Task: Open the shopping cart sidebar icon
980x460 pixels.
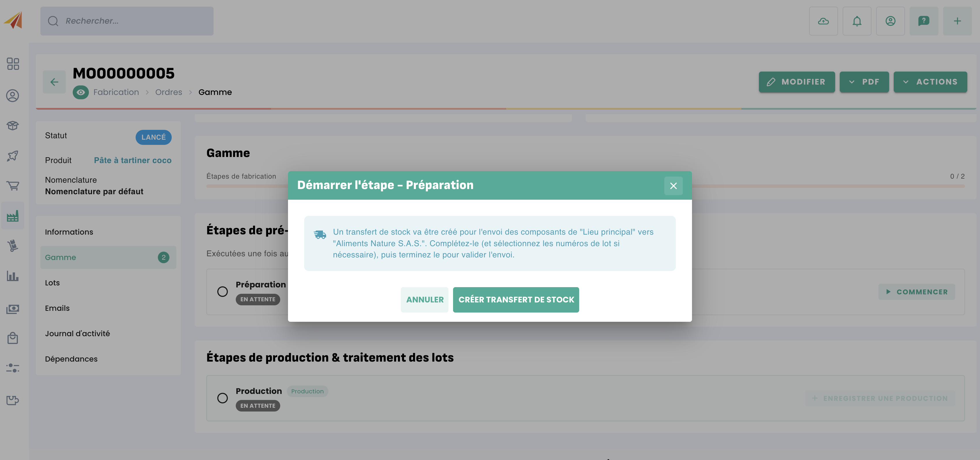Action: point(13,186)
